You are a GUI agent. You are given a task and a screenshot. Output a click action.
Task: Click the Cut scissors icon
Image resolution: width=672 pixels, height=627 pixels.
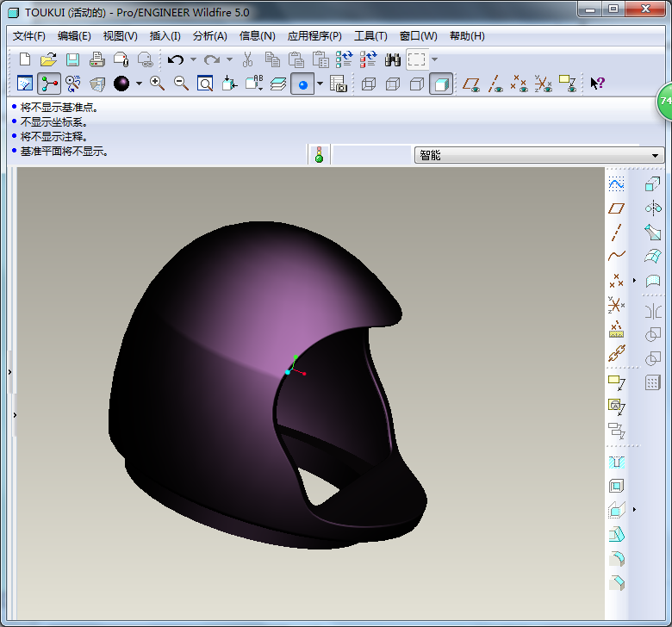(247, 59)
